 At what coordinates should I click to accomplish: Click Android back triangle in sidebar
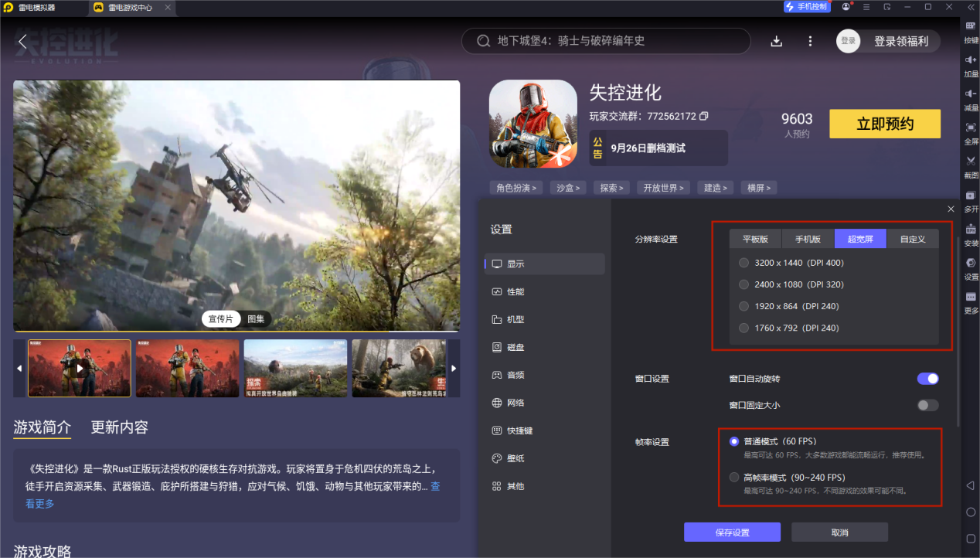(971, 485)
